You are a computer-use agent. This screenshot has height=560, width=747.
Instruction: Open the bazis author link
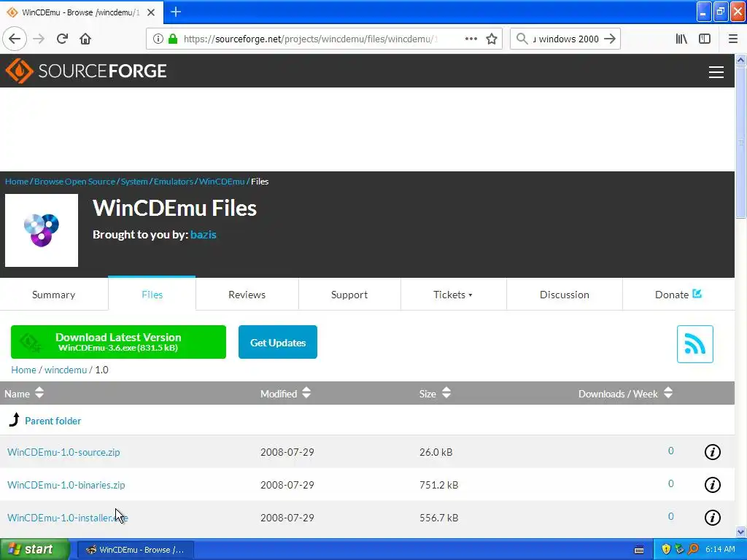coord(204,234)
